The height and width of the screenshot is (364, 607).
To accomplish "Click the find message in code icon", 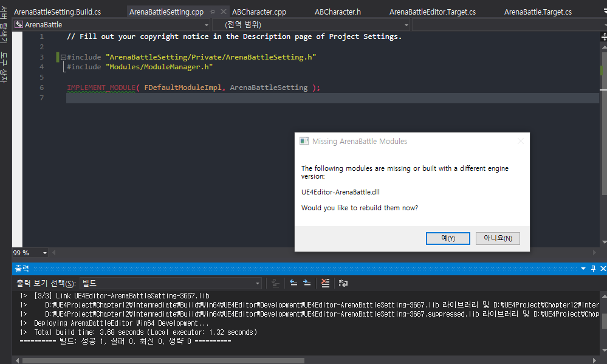I will [x=275, y=283].
